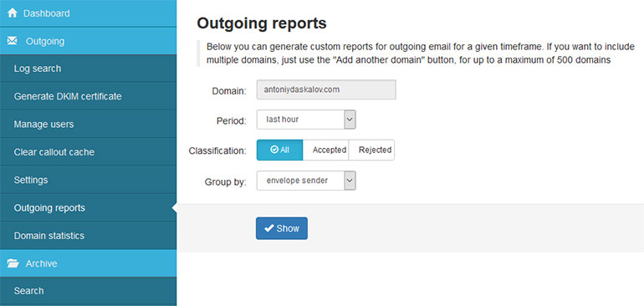Click the checkmark icon on Show button
644x306 pixels.
(x=269, y=228)
